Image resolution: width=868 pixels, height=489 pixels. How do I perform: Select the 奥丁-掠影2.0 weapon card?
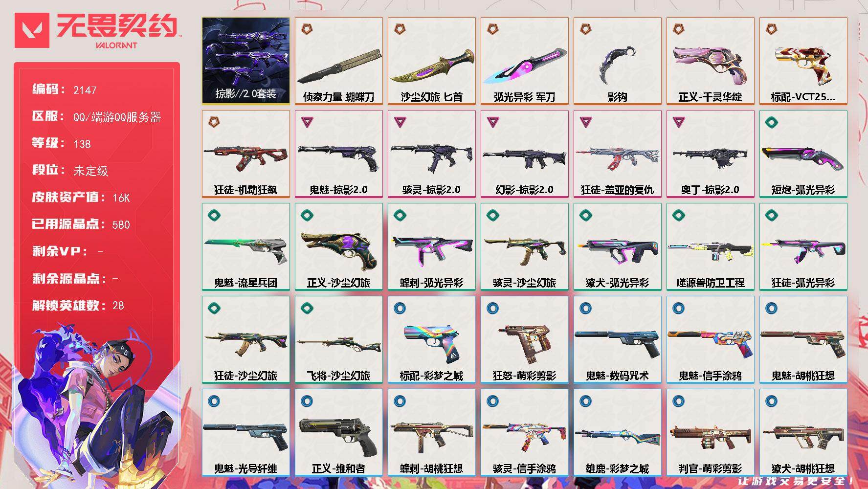(710, 154)
